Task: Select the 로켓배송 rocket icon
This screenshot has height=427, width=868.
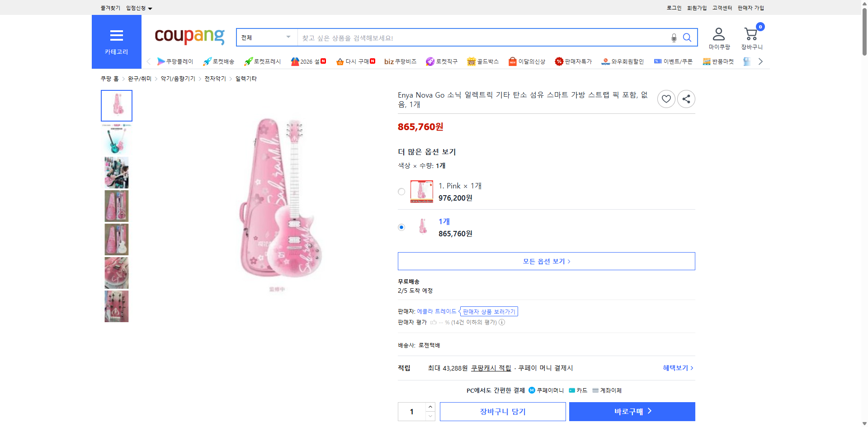Action: click(x=207, y=61)
